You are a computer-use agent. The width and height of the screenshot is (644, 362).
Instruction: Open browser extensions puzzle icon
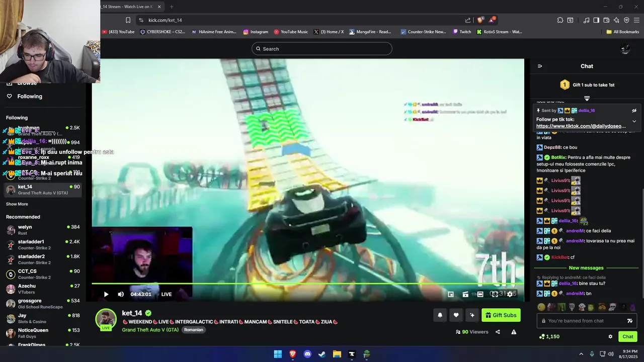pos(560,20)
